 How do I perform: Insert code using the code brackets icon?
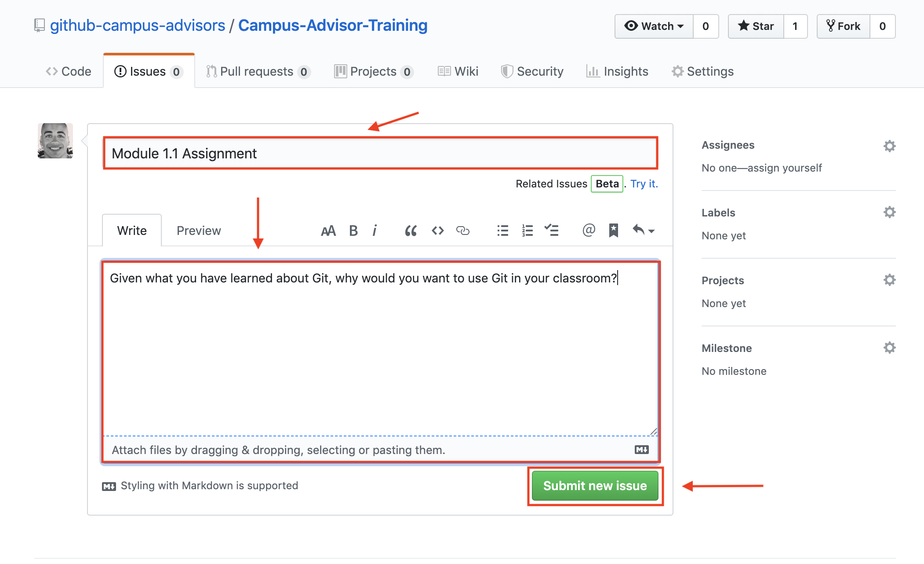437,231
